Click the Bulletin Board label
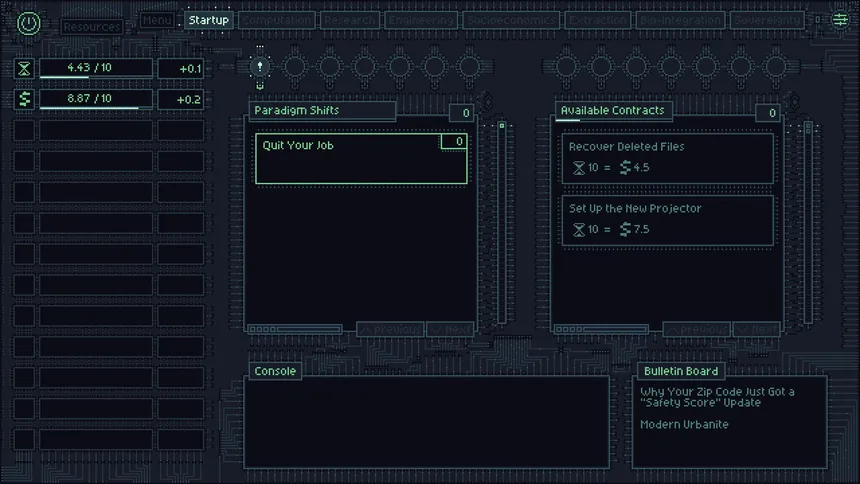 pos(681,371)
